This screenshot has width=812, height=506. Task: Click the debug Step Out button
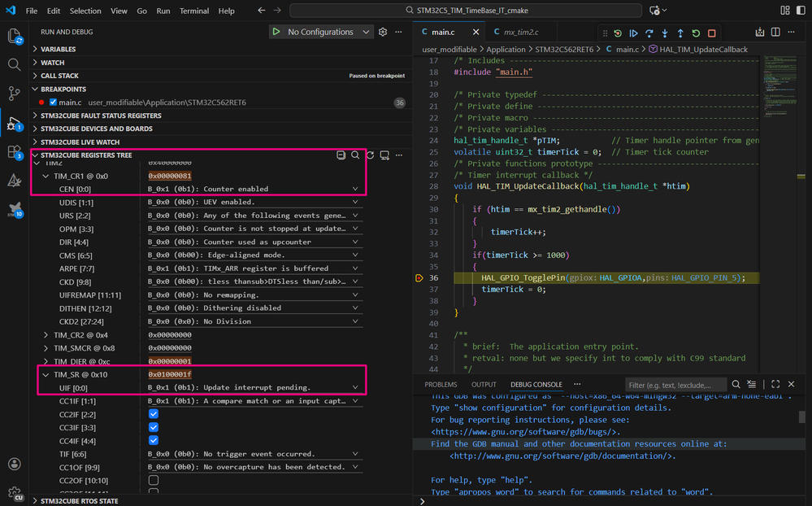(680, 33)
